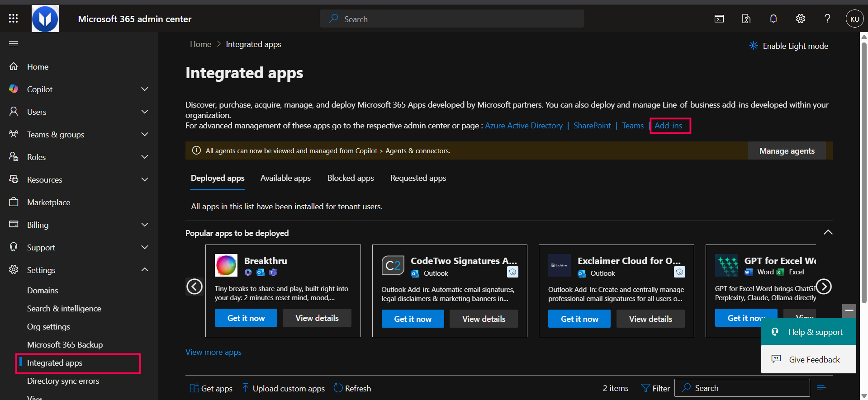Click the Marketplace bag icon
868x400 pixels.
tap(14, 202)
